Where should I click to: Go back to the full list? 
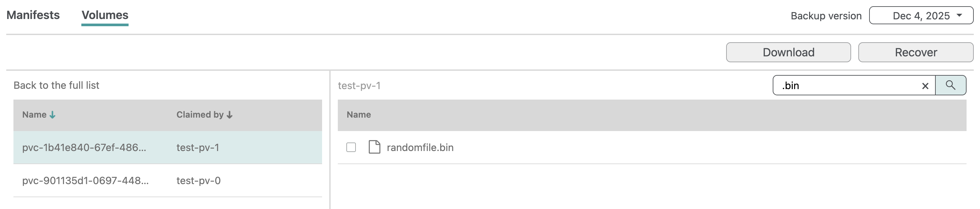pyautogui.click(x=56, y=85)
